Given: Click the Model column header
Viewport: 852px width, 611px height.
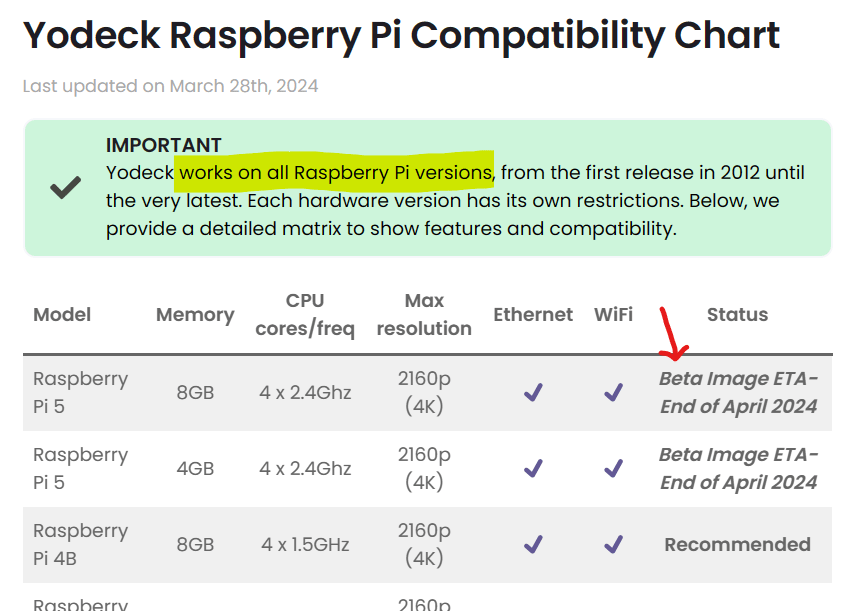Looking at the screenshot, I should tap(62, 315).
